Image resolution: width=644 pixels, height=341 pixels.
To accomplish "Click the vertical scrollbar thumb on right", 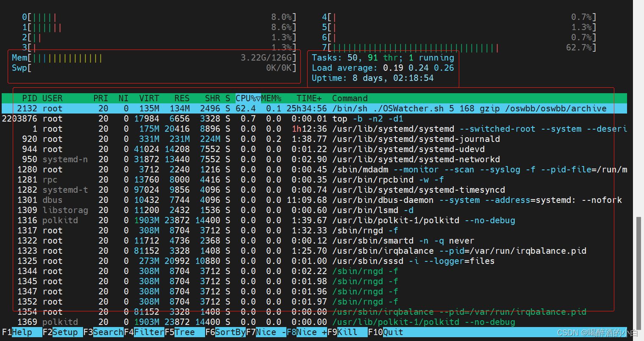I will click(x=638, y=273).
